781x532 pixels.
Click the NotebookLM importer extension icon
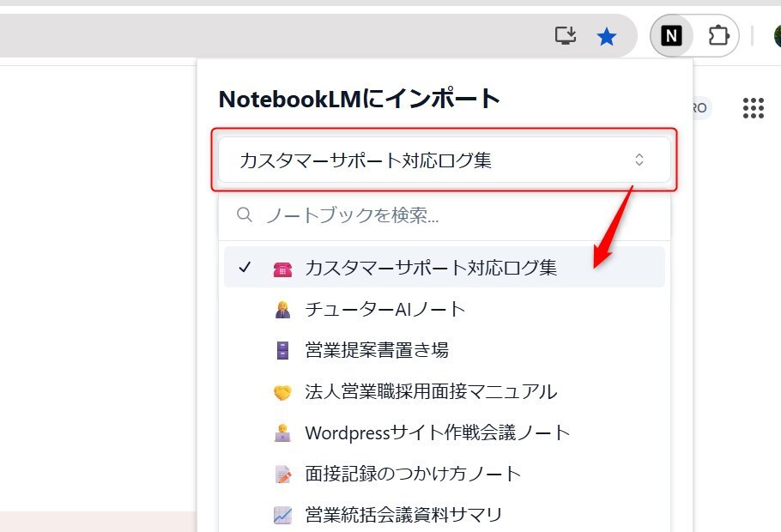671,36
